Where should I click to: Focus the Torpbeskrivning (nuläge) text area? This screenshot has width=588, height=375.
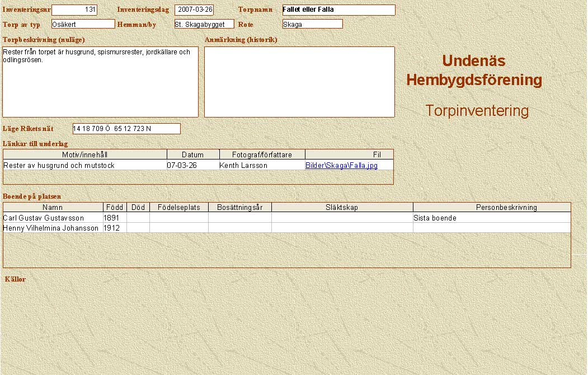tap(101, 82)
